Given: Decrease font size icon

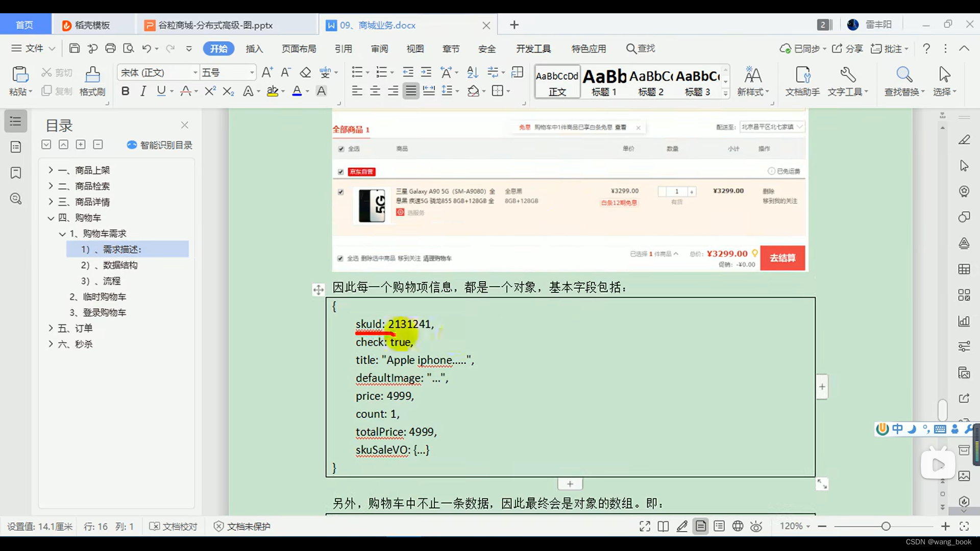Looking at the screenshot, I should 286,72.
